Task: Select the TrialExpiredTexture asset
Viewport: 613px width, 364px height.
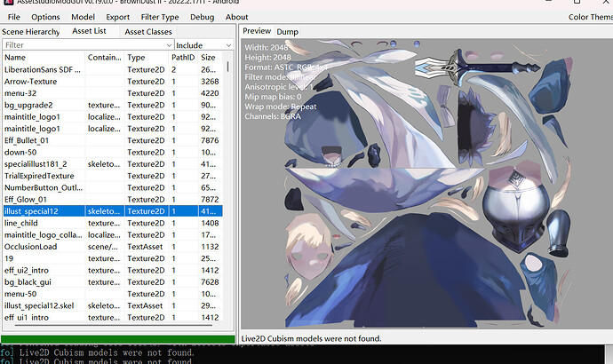Action: 113,176
